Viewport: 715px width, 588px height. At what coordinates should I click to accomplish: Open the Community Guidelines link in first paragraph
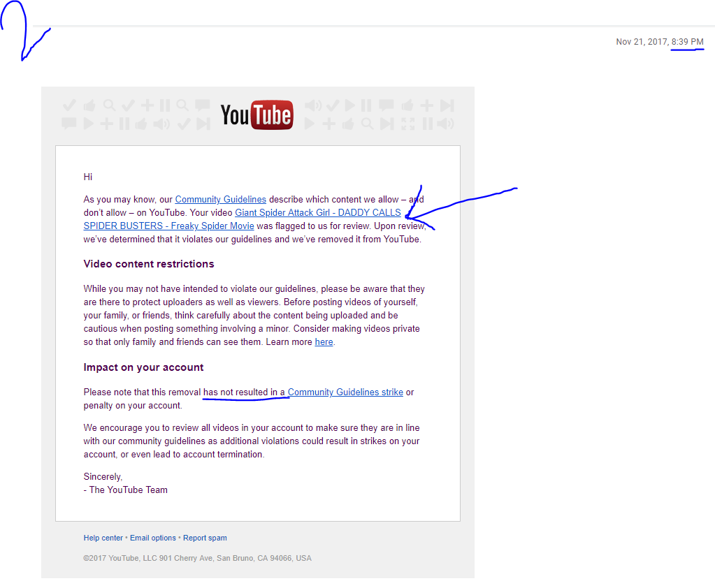click(x=221, y=200)
